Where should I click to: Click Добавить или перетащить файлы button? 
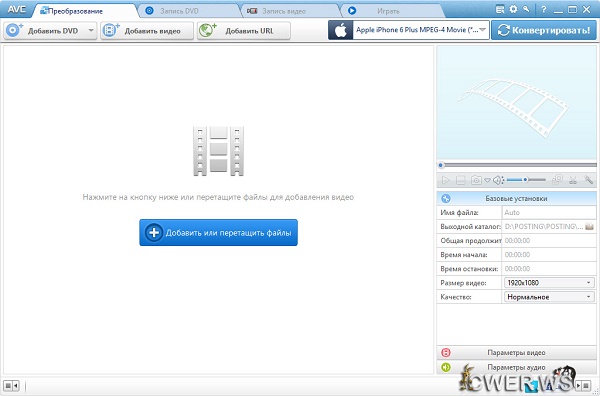point(218,232)
